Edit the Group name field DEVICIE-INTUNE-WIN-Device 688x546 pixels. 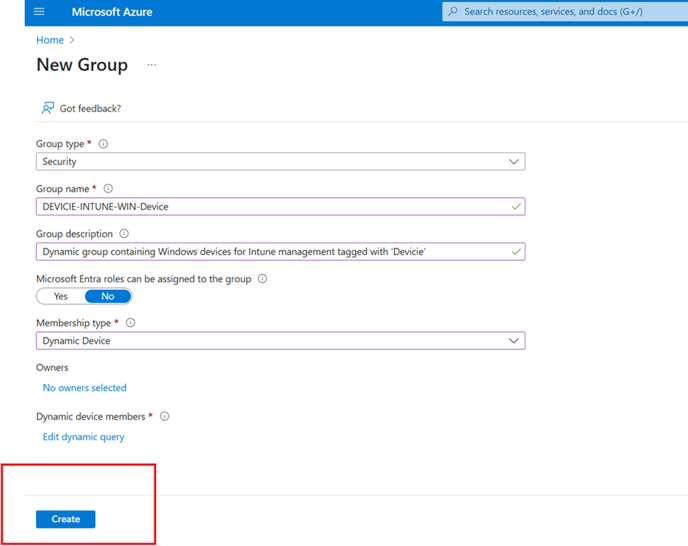pos(280,206)
